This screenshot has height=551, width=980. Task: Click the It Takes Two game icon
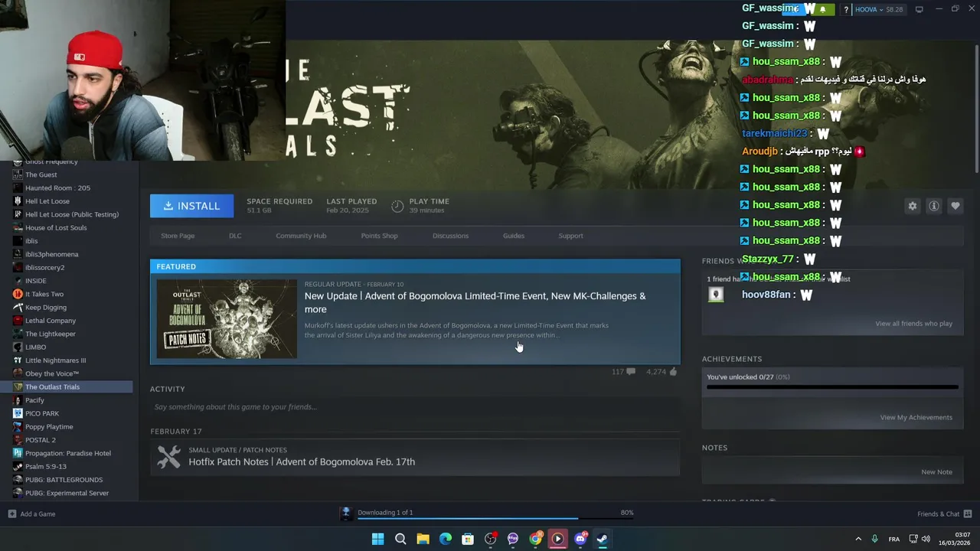18,294
